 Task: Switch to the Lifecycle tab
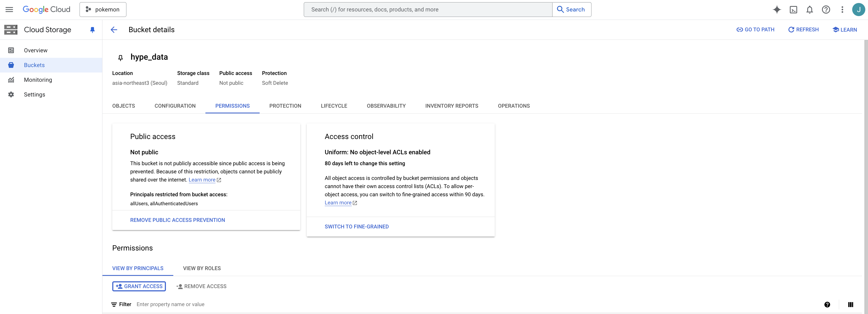[x=333, y=106]
